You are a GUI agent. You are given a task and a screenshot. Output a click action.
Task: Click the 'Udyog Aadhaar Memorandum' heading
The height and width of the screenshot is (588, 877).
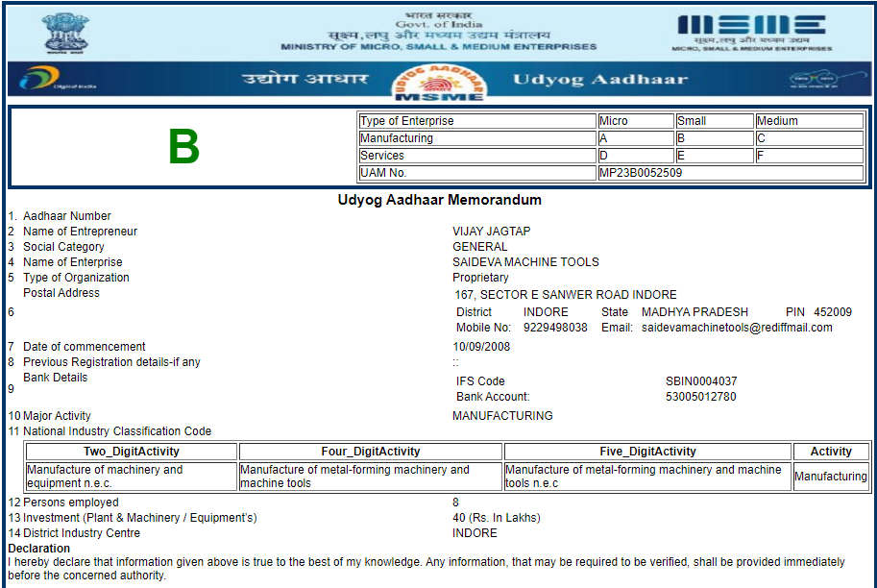pyautogui.click(x=439, y=200)
